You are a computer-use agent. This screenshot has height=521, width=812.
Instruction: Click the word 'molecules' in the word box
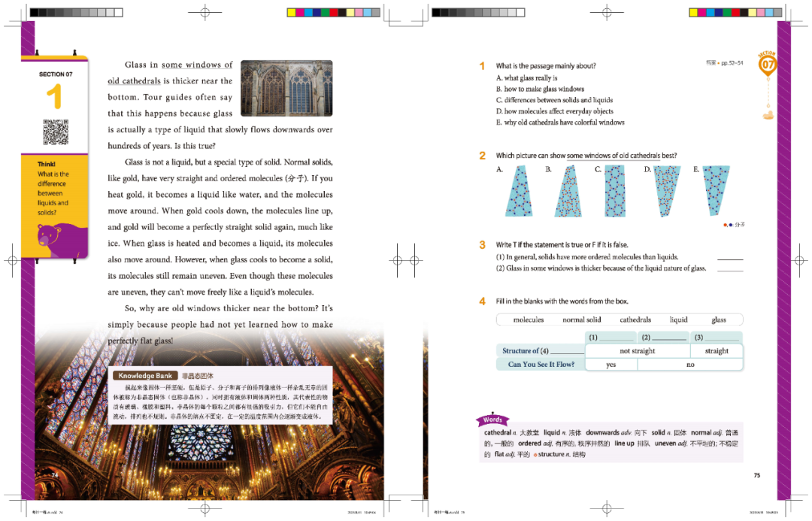529,320
